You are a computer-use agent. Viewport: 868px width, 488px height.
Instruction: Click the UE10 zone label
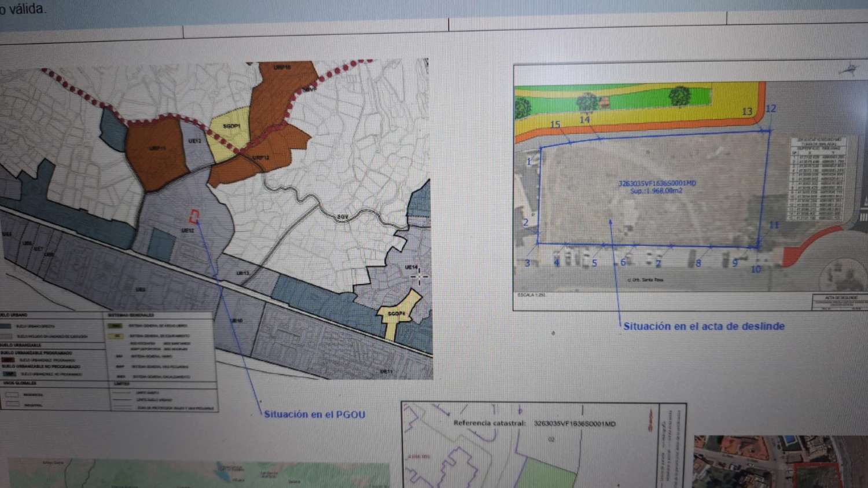236,320
